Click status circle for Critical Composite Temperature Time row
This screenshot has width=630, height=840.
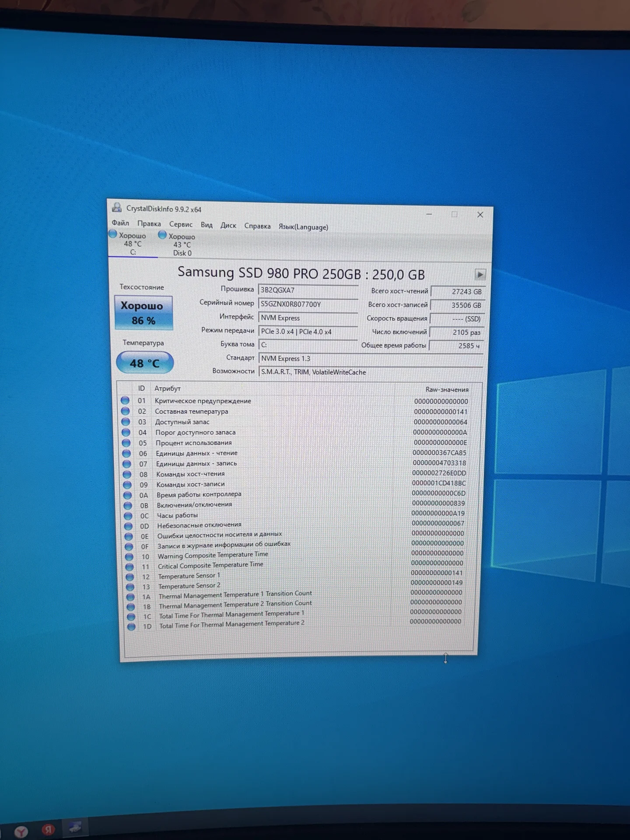click(x=129, y=567)
